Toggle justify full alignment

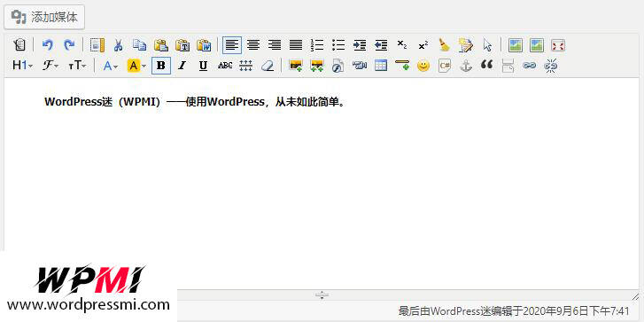[296, 45]
